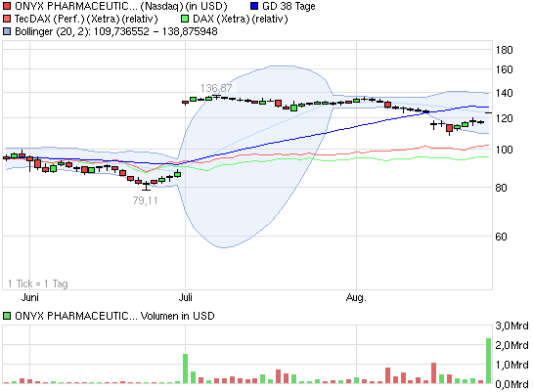Select the ONYX PHARMACEUTIC... (Nasdaq) legend text
Screen dimensions: 533x392
point(121,6)
